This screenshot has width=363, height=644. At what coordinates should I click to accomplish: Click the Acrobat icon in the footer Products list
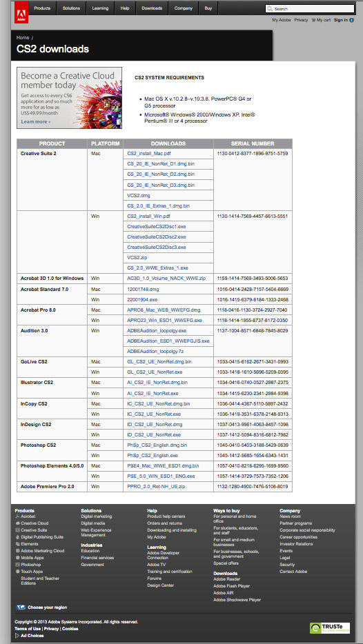pyautogui.click(x=18, y=516)
